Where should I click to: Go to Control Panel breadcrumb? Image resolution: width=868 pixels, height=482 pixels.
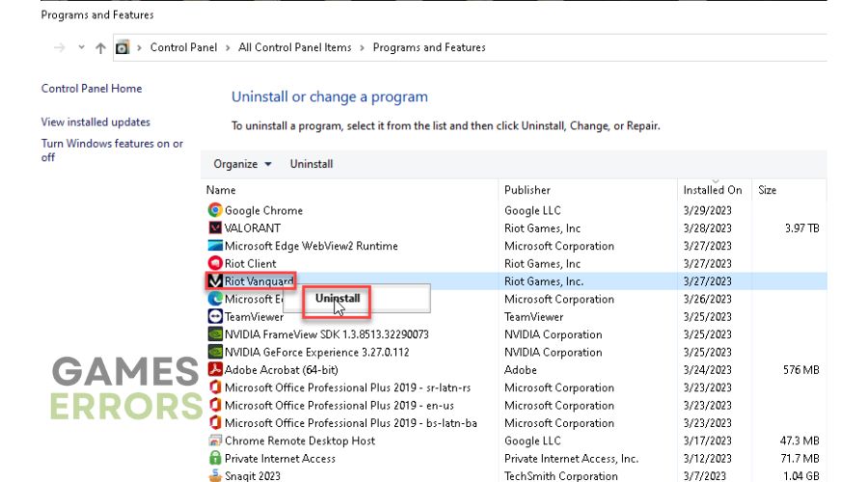tap(183, 47)
